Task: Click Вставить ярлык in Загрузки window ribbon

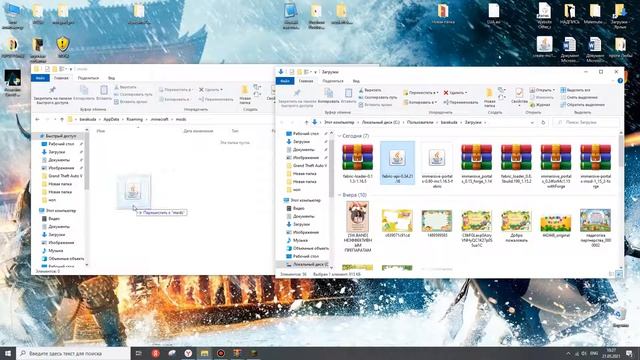Action: [375, 105]
